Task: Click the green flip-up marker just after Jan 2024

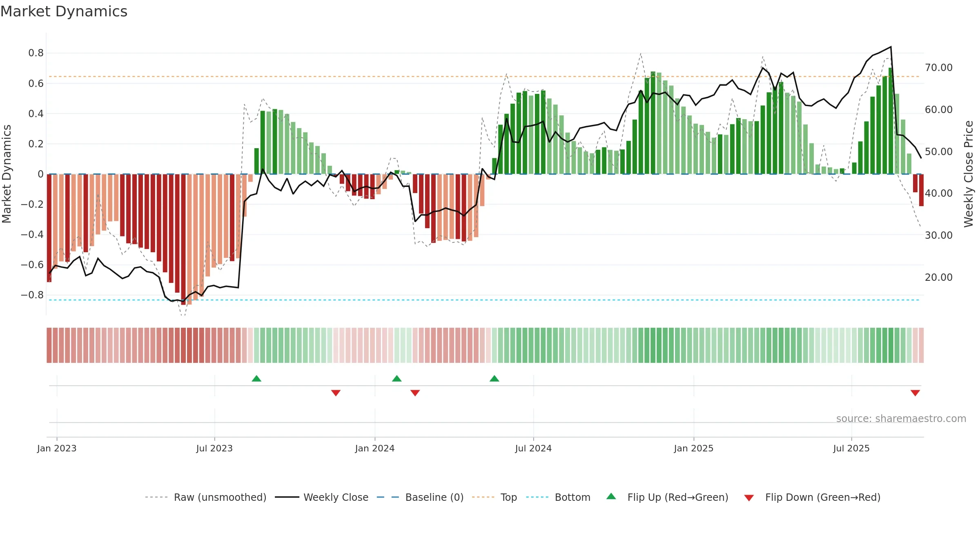Action: click(x=397, y=378)
